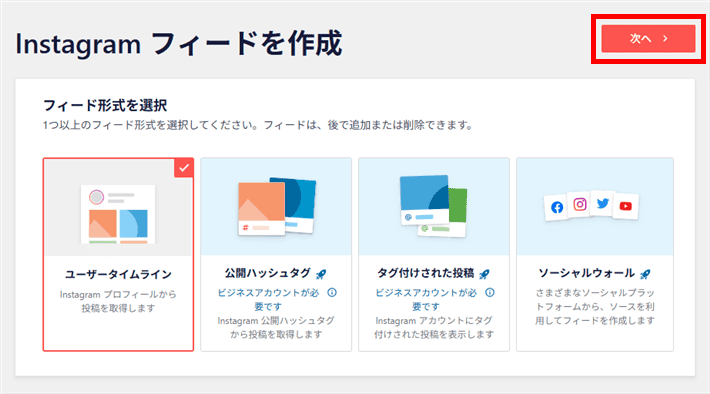Click the Instagram icon in ソーシャルウォール
This screenshot has height=394, width=710.
(580, 204)
